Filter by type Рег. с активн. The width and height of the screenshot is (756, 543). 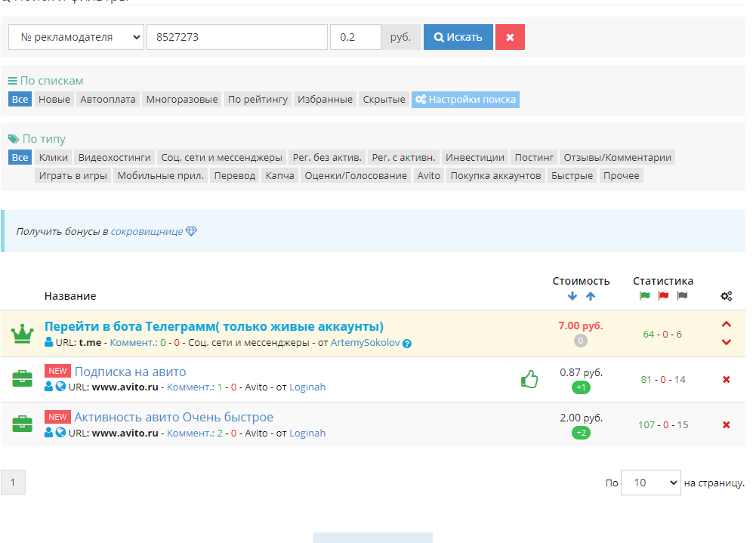coord(403,157)
